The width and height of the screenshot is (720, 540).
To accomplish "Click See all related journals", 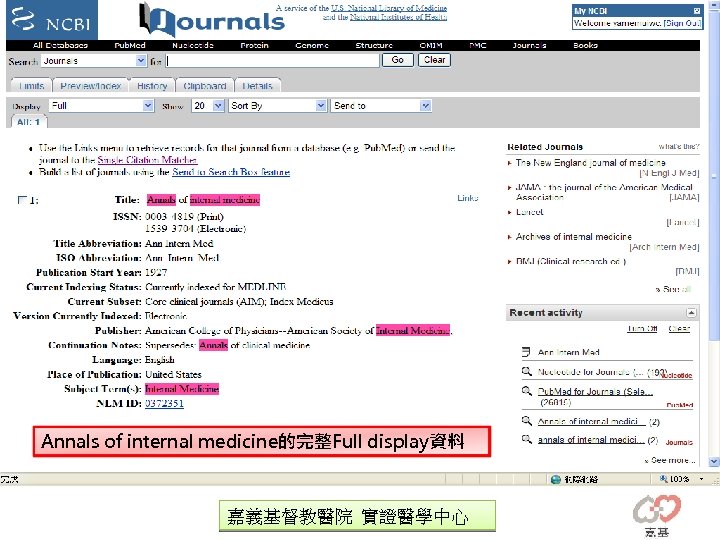I will tap(673, 289).
